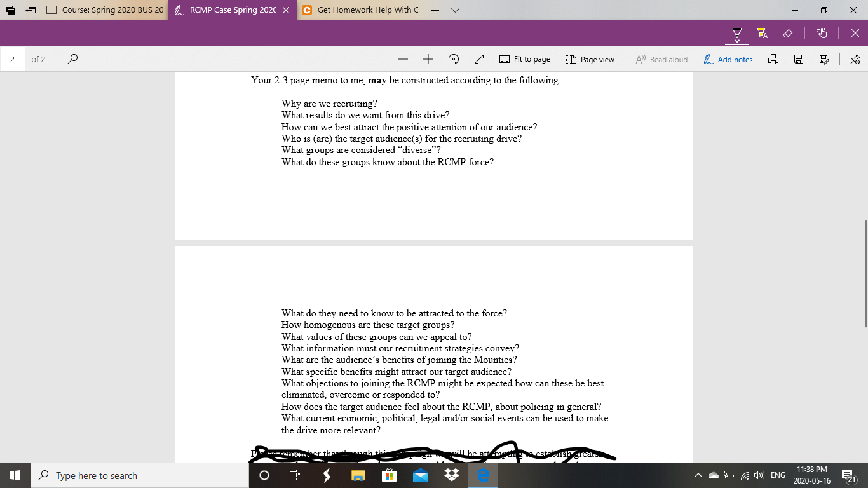Viewport: 868px width, 488px height.
Task: Click the page number field showing 2
Action: pos(12,59)
